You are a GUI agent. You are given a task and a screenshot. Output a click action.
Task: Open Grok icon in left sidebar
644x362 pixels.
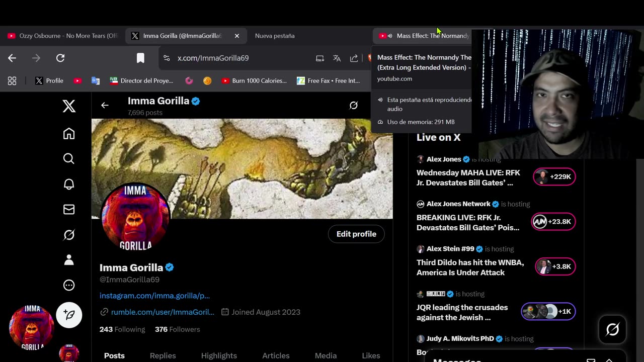(x=69, y=235)
